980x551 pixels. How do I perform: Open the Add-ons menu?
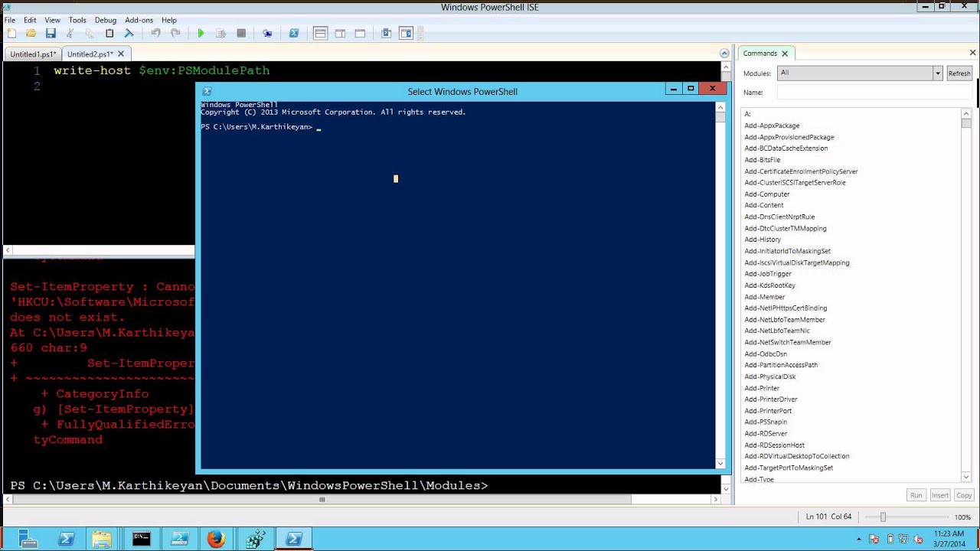click(x=139, y=20)
